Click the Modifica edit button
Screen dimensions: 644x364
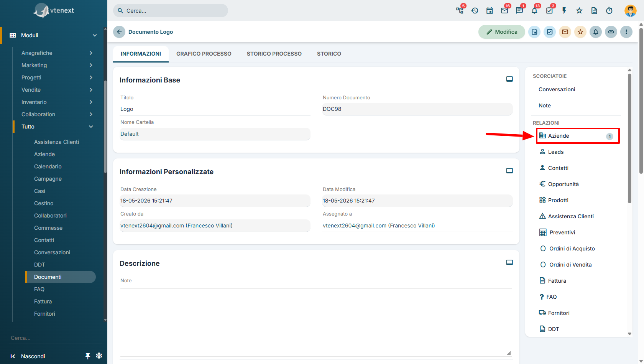(501, 32)
